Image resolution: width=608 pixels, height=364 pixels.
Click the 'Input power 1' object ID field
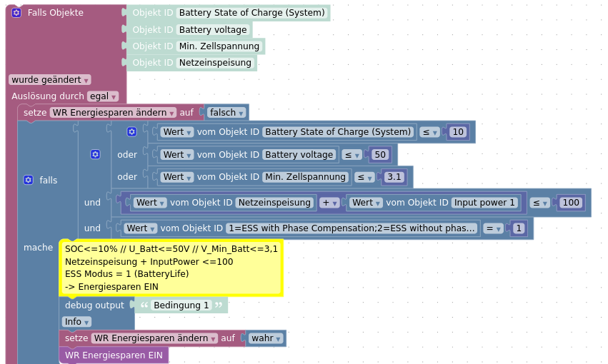tap(484, 203)
